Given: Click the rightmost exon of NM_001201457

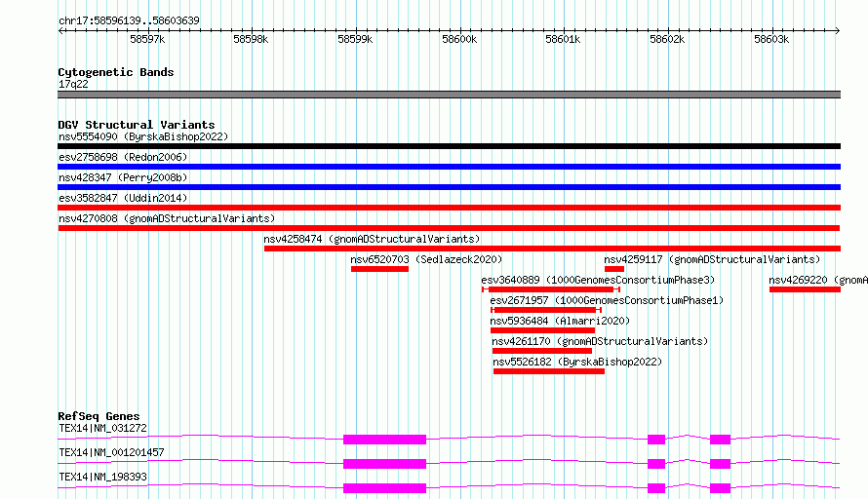Looking at the screenshot, I should point(720,464).
